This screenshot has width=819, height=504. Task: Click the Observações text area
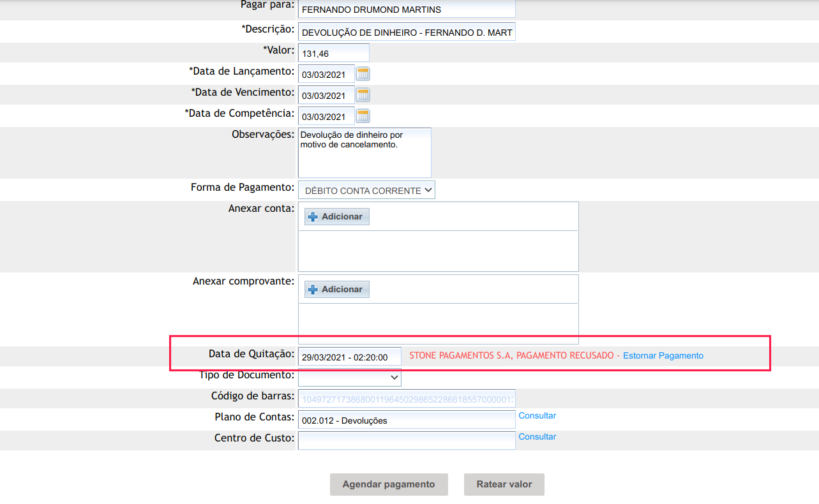tap(364, 153)
